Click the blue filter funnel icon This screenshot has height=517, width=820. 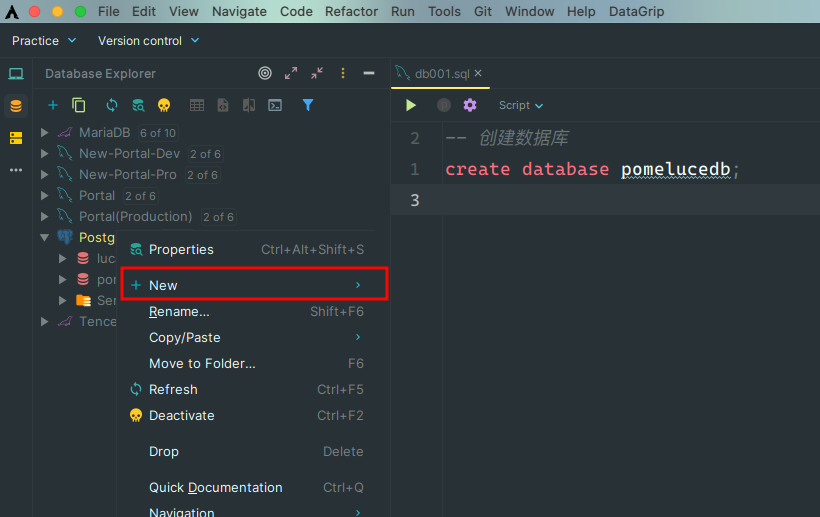[308, 105]
